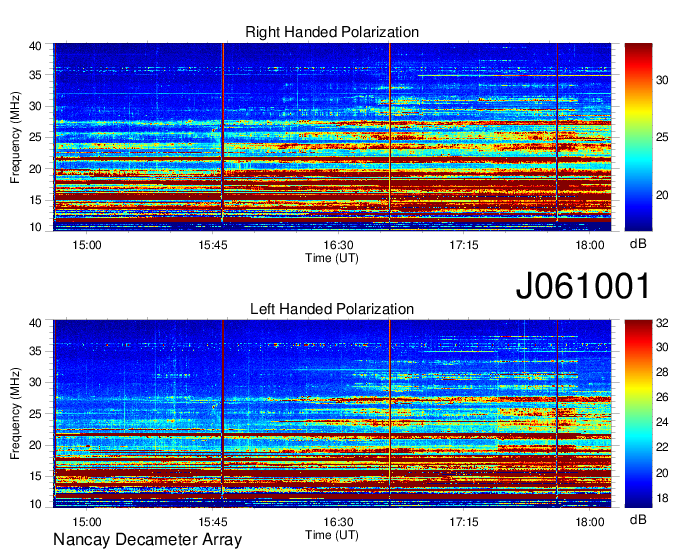Click the 18 value on the left-handed color bar
This screenshot has height=552, width=680.
[662, 498]
